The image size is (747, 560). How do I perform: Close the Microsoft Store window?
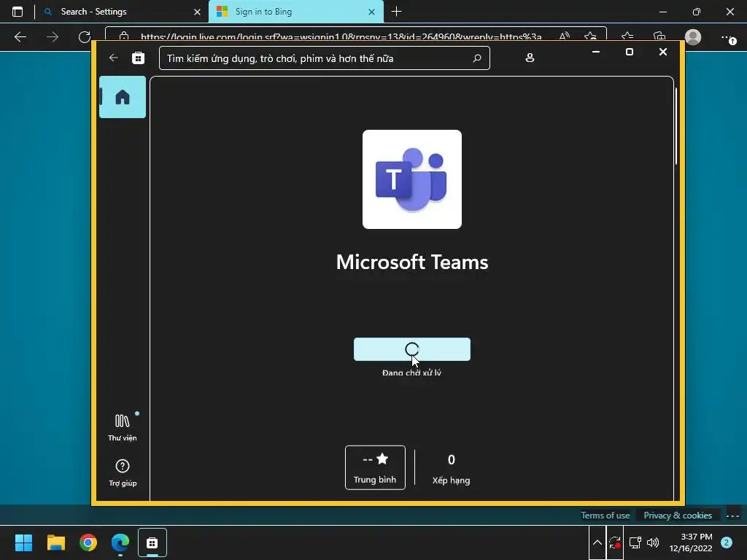(x=663, y=52)
